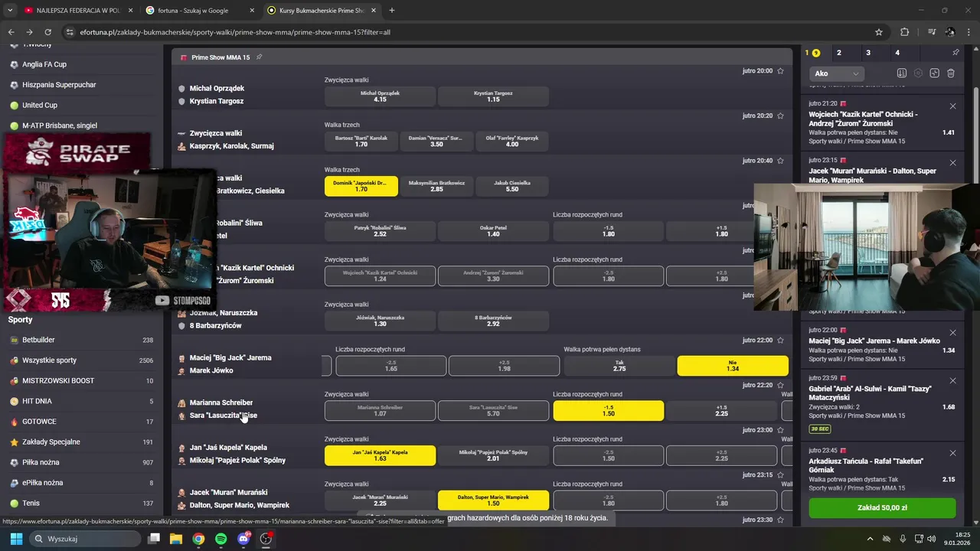This screenshot has width=980, height=551.
Task: Bookmark this page with the star icon
Action: (x=879, y=32)
